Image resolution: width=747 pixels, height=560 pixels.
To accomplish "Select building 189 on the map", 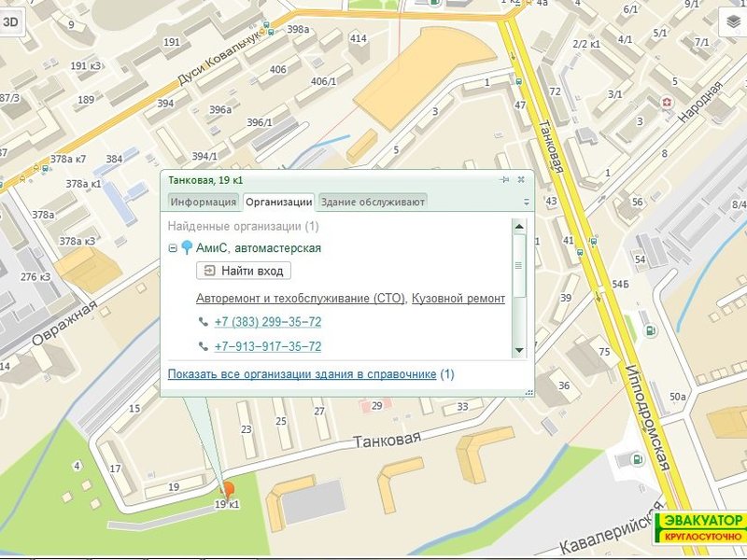I will point(86,100).
